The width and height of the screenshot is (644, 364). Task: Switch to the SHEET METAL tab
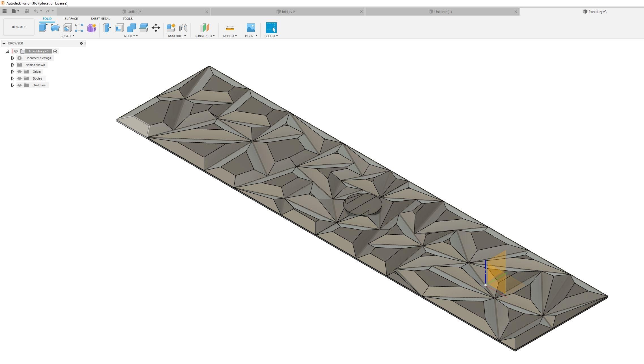click(100, 19)
